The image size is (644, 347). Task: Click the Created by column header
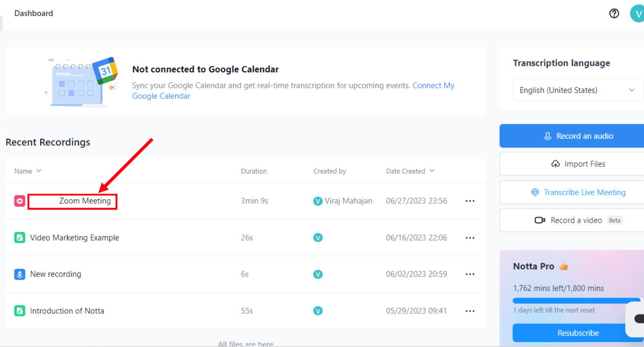click(329, 171)
